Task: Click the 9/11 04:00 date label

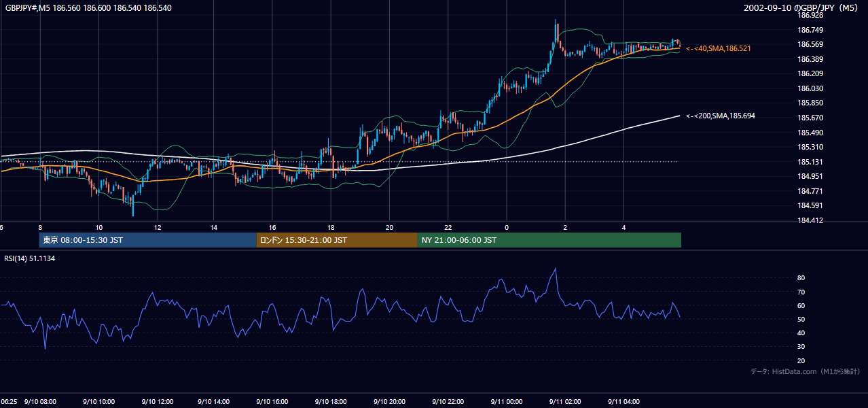Action: (624, 402)
